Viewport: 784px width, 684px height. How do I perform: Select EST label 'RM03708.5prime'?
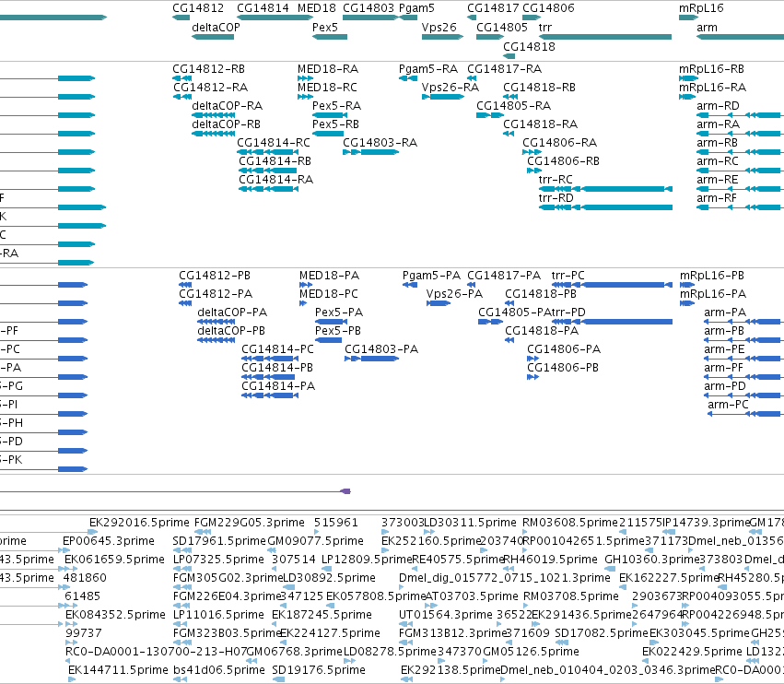click(x=571, y=596)
